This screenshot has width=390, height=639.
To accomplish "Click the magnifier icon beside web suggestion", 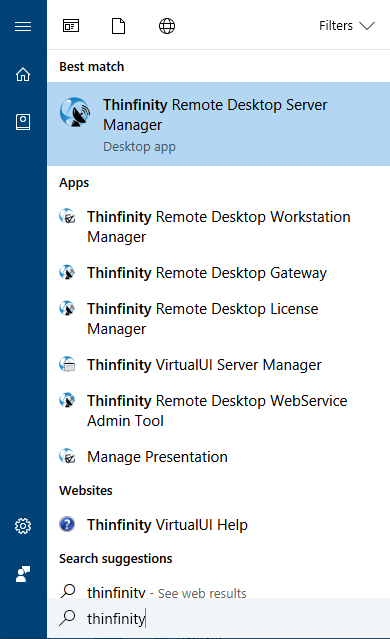I will 68,591.
